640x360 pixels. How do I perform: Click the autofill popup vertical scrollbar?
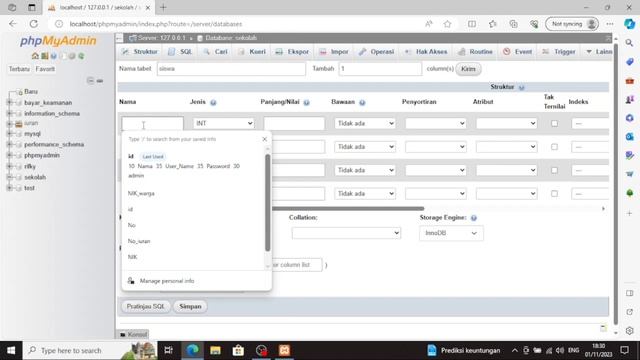(268, 202)
